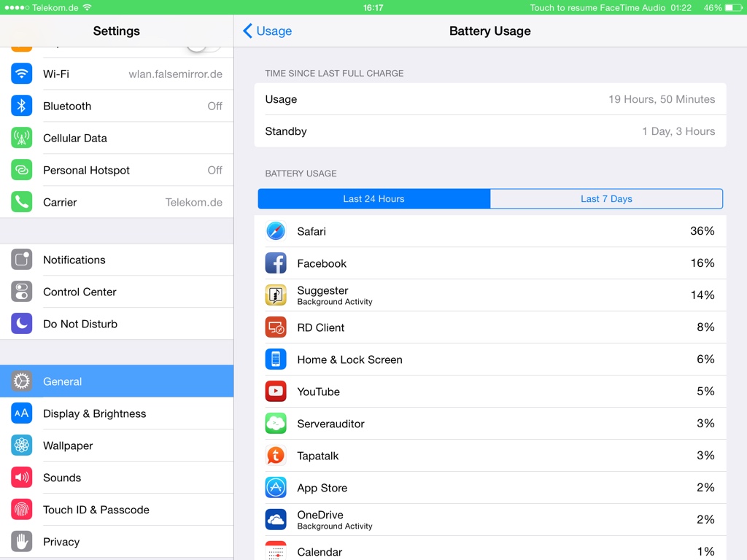Tap the Serverauditor label
Screen dimensions: 747x560
coord(330,424)
